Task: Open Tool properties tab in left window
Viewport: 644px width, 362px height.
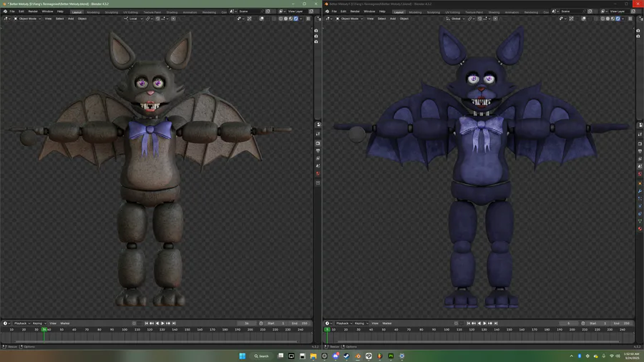Action: [318, 134]
